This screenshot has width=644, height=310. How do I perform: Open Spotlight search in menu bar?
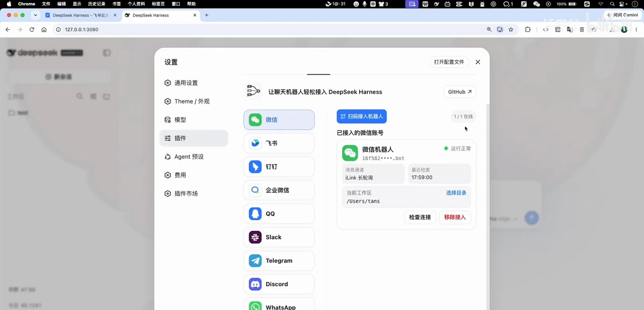[612, 4]
